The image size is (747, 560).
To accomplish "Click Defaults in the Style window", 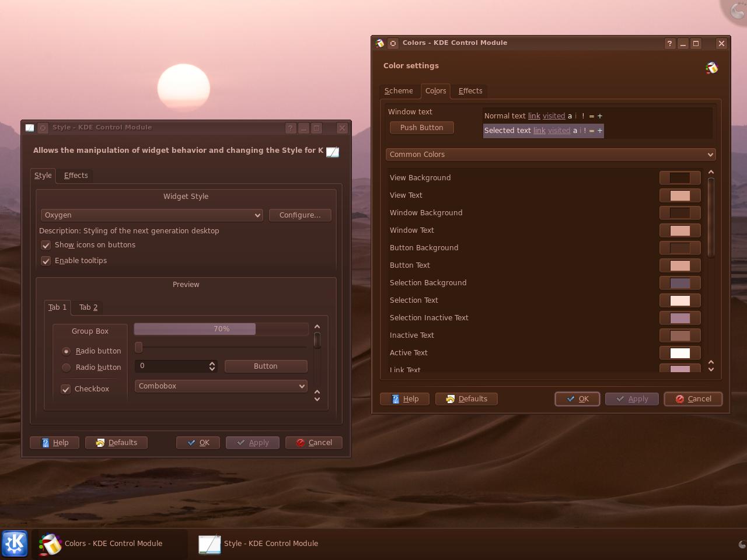I will (x=116, y=443).
